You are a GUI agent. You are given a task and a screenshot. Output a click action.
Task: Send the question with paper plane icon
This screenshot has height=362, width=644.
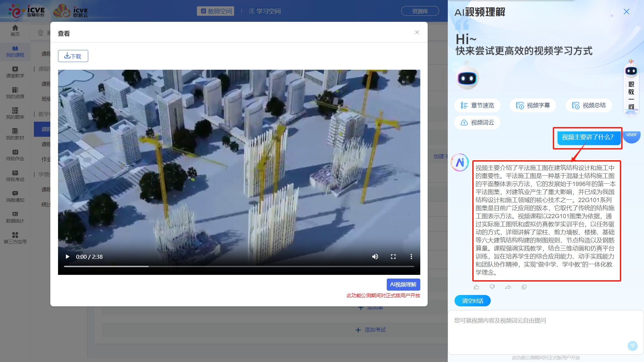coord(632,346)
